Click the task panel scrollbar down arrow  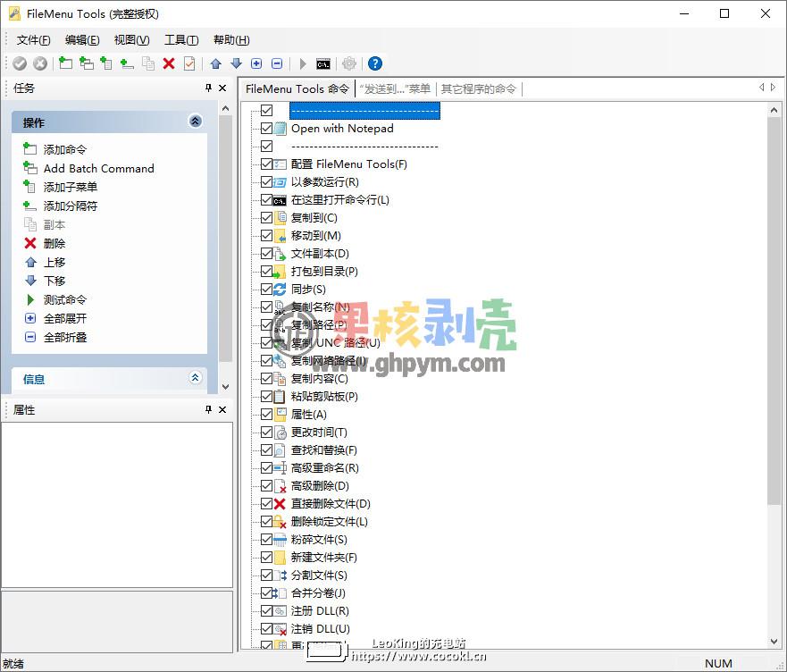[225, 387]
